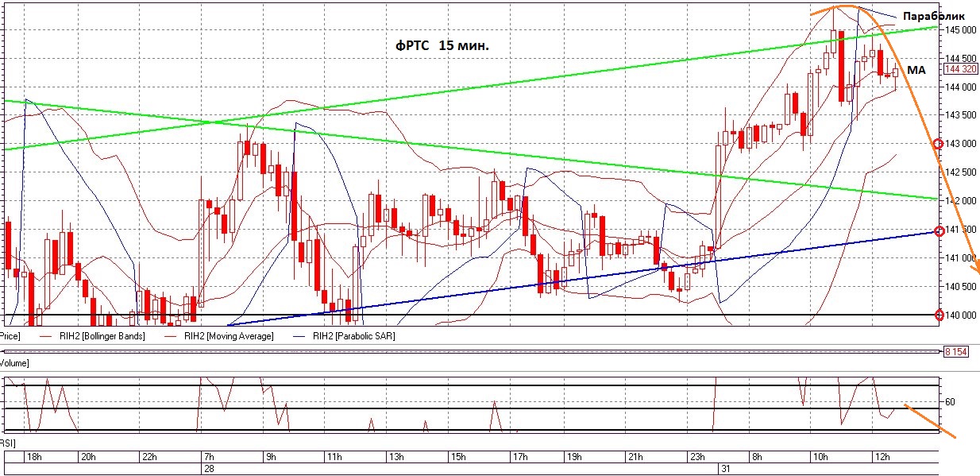Click the 144 000 price axis label

960,87
